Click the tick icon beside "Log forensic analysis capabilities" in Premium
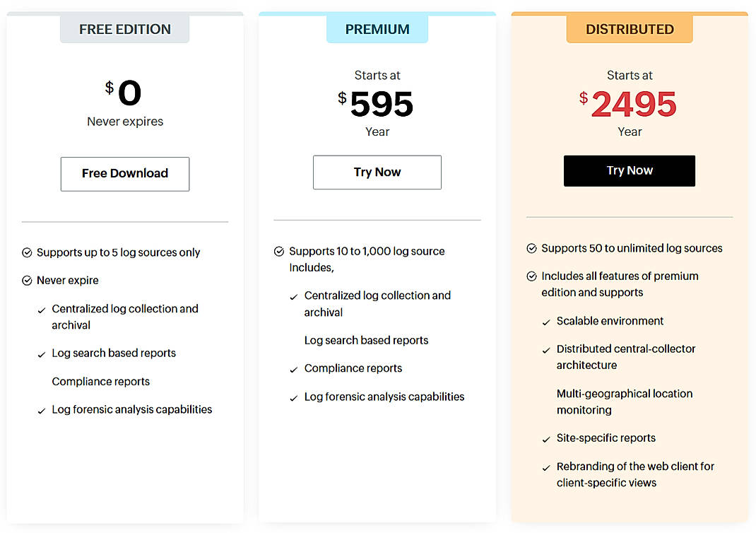This screenshot has height=533, width=756. [294, 397]
